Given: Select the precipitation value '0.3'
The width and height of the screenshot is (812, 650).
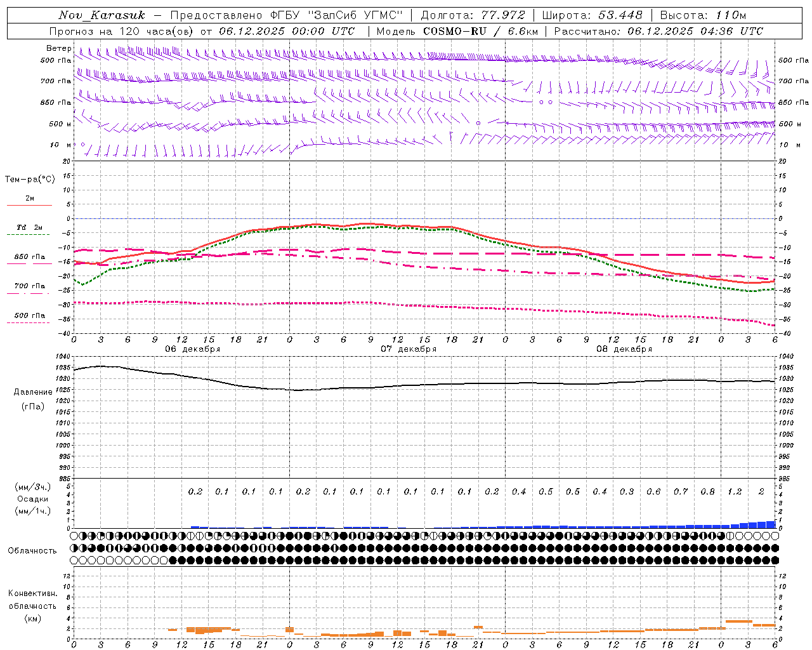Looking at the screenshot, I should tap(627, 492).
